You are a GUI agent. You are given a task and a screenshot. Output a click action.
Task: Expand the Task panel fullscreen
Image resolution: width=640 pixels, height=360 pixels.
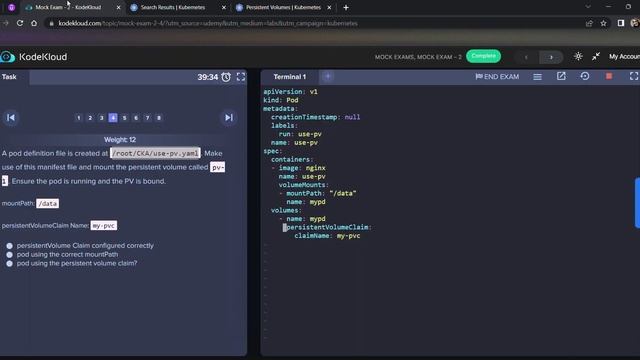[241, 77]
